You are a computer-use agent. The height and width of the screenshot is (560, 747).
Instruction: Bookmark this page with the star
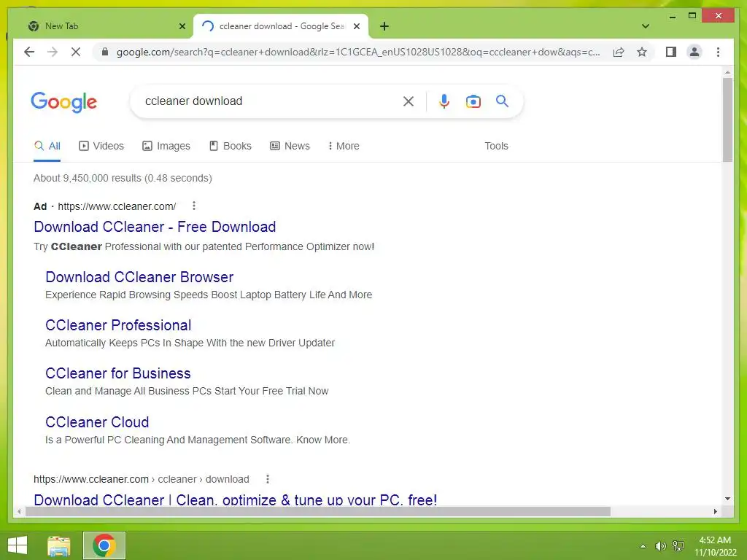pyautogui.click(x=642, y=52)
